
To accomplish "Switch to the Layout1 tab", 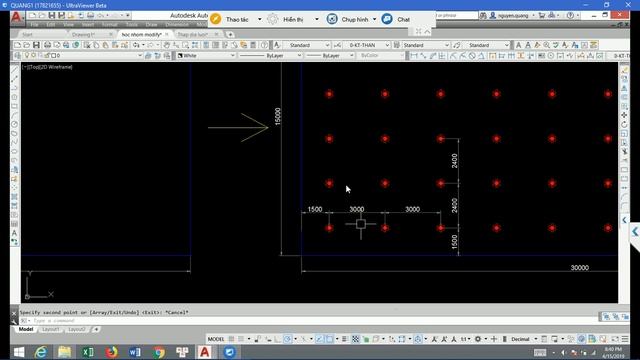I will 51,329.
